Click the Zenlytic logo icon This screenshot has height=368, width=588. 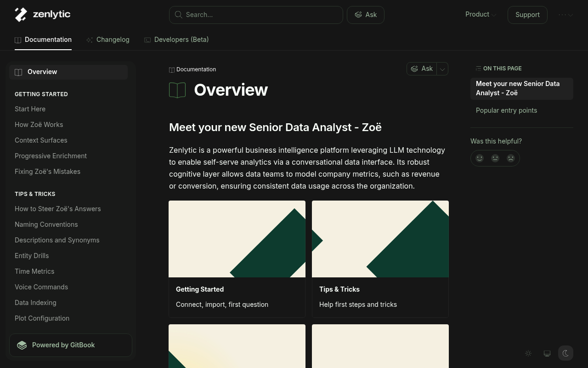click(x=21, y=15)
